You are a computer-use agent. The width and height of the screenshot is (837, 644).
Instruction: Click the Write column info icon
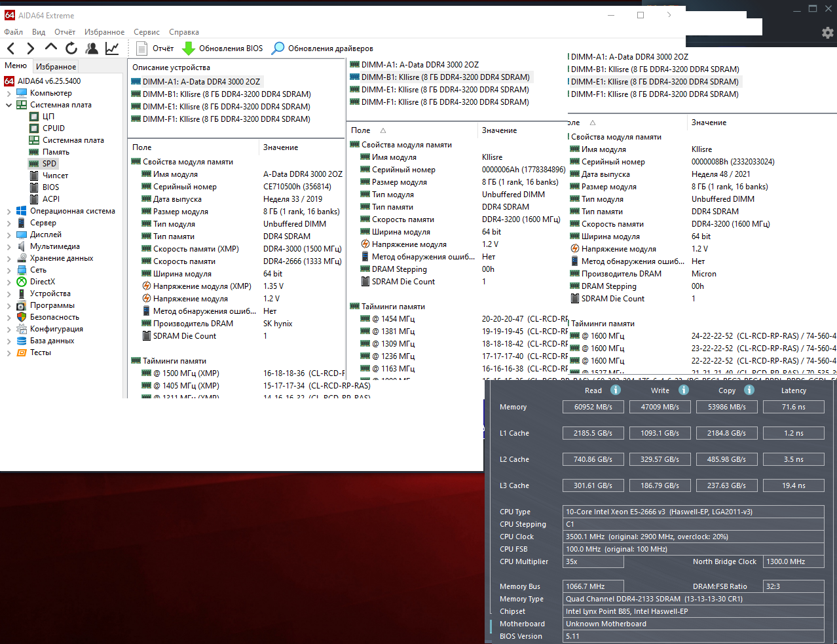(x=684, y=390)
